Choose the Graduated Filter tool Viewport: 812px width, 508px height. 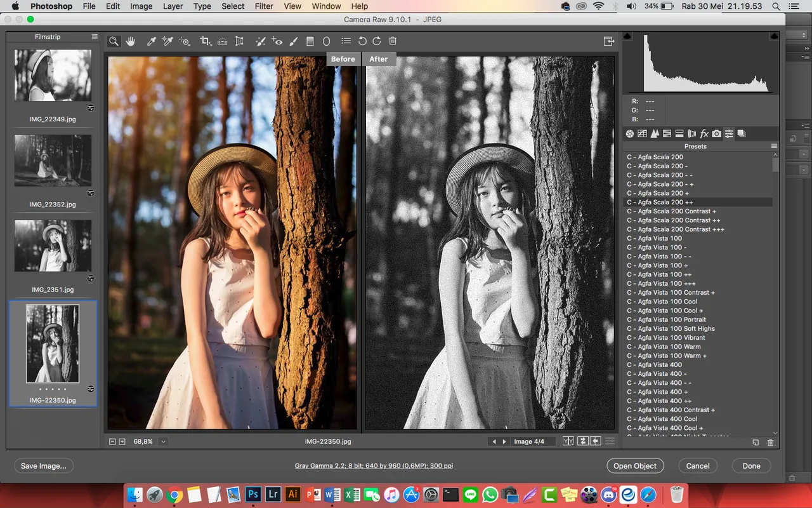click(310, 41)
